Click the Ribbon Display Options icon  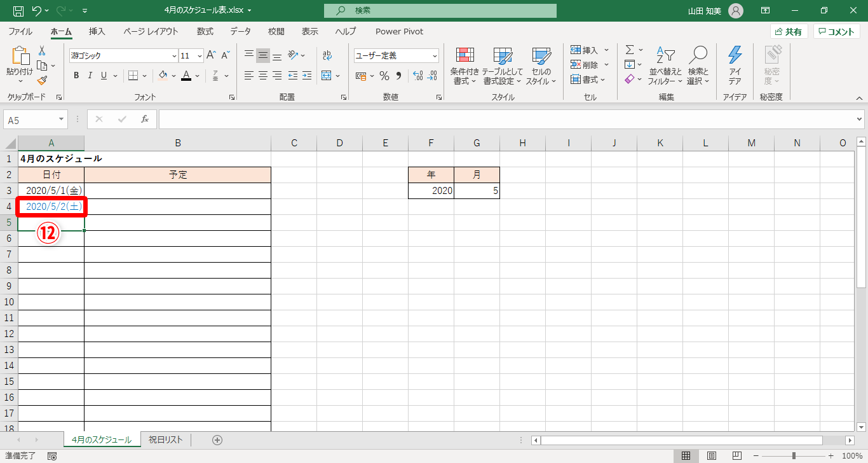tap(766, 11)
